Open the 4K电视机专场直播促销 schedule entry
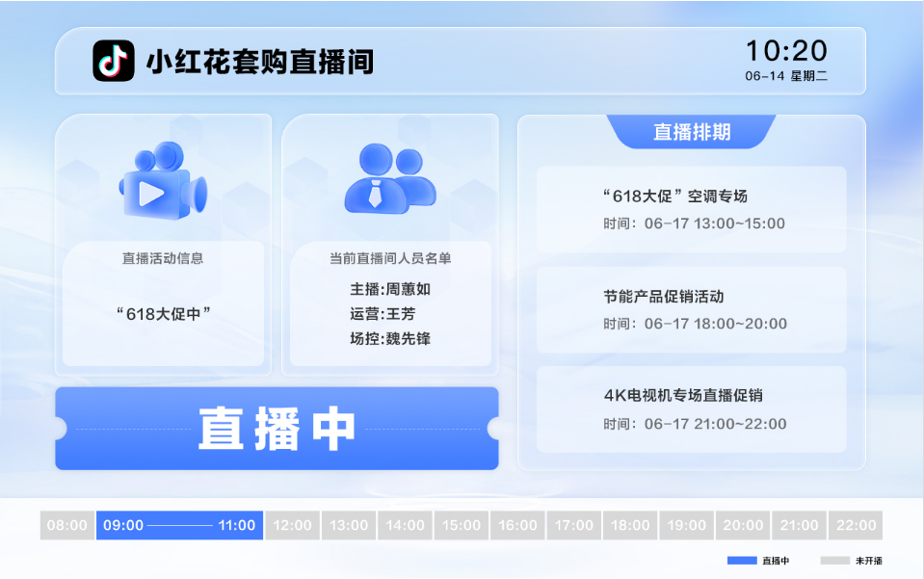The height and width of the screenshot is (579, 924). (691, 408)
